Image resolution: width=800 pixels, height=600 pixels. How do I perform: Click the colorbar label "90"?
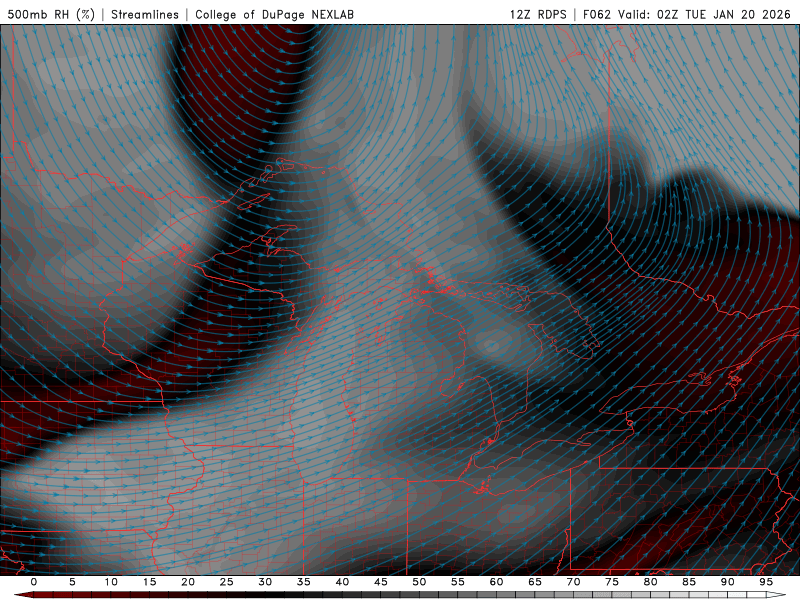coord(728,582)
